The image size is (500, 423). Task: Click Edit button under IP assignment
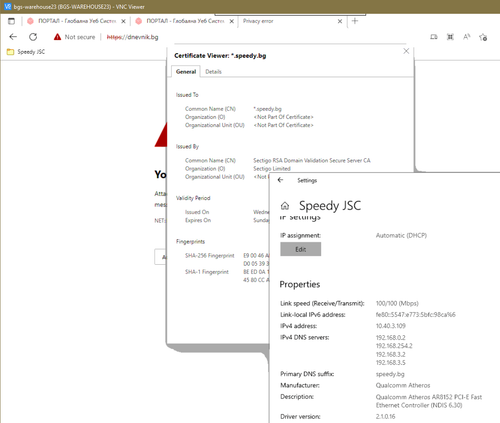pos(301,249)
